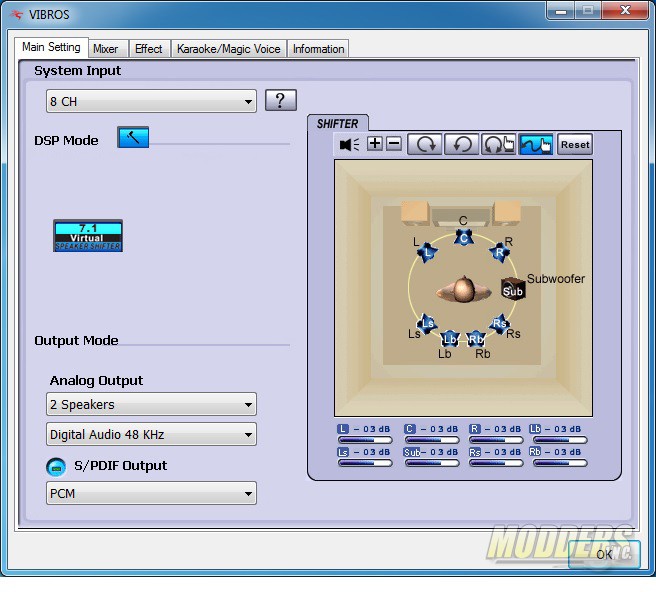Image resolution: width=656 pixels, height=592 pixels.
Task: Click the speaker test sound icon
Action: (x=349, y=145)
